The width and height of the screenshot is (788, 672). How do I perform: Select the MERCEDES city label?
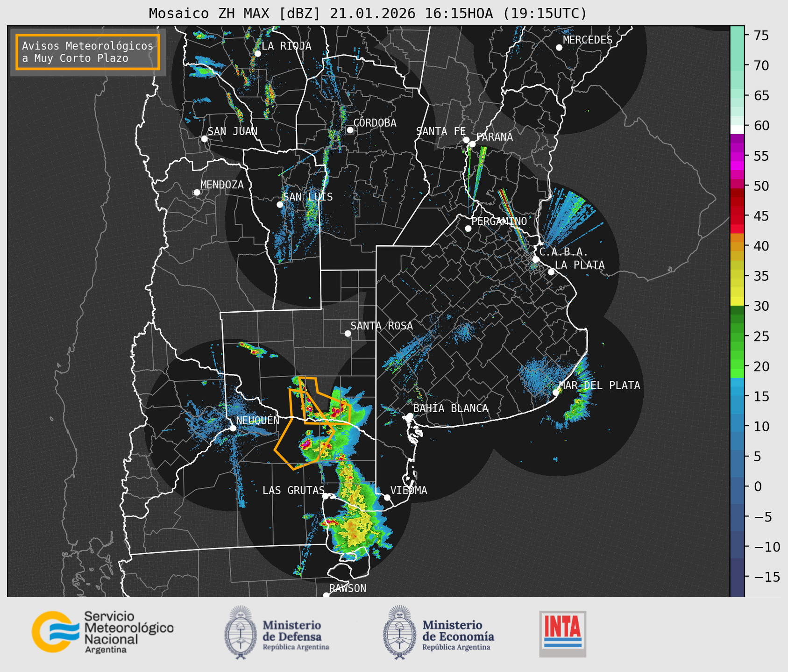[x=588, y=40]
